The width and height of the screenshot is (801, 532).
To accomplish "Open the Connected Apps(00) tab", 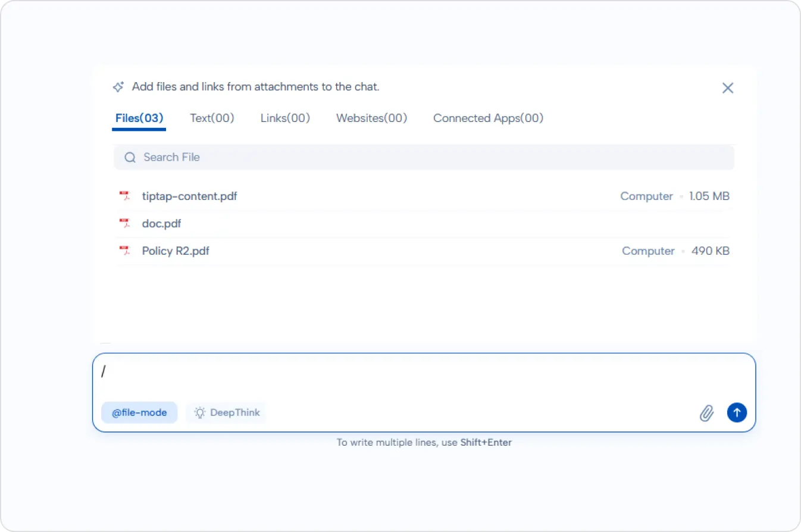I will coord(488,118).
